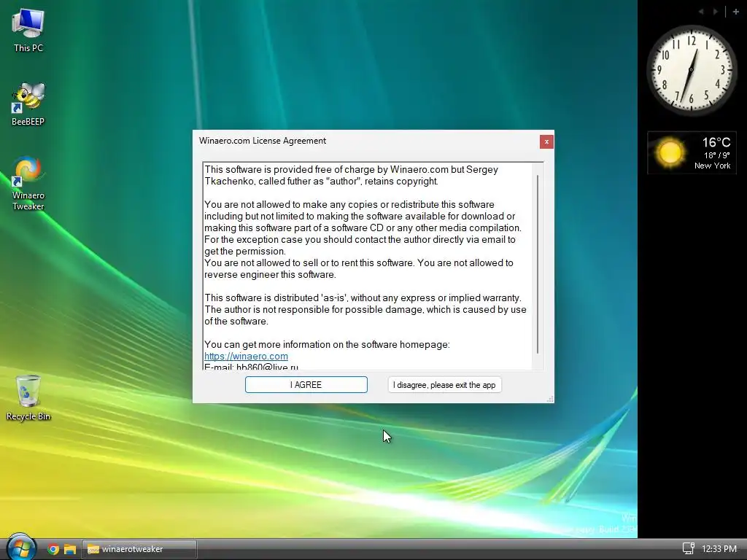
Task: Click the sidebar next arrow
Action: coord(715,12)
